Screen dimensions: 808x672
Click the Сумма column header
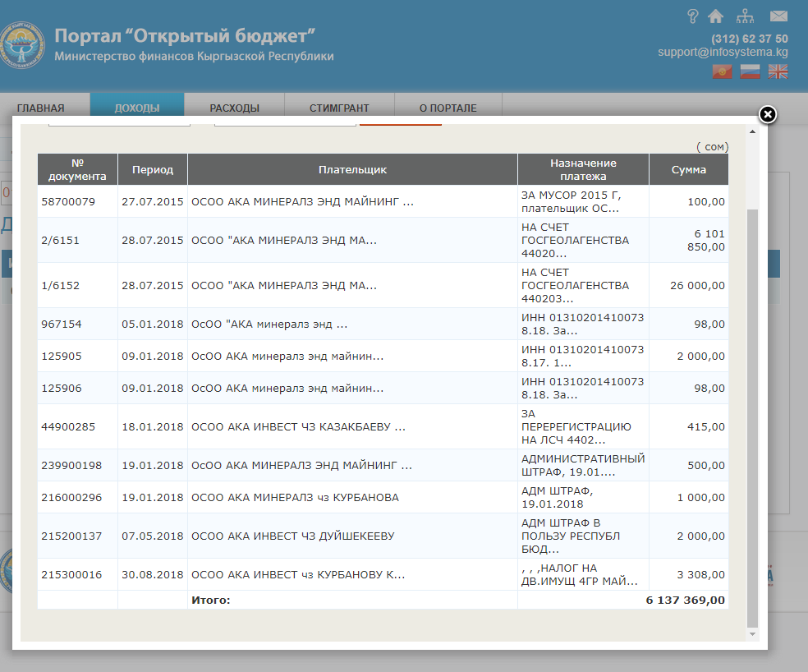click(x=688, y=169)
